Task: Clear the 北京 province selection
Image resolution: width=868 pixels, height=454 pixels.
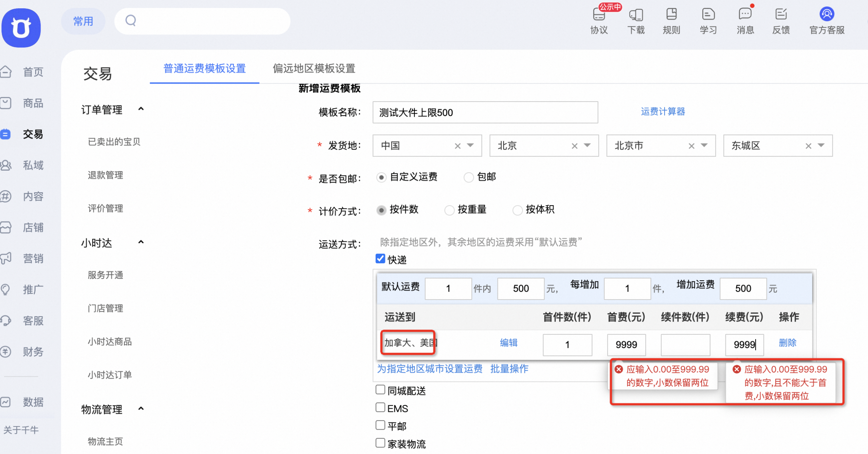Action: [x=574, y=146]
